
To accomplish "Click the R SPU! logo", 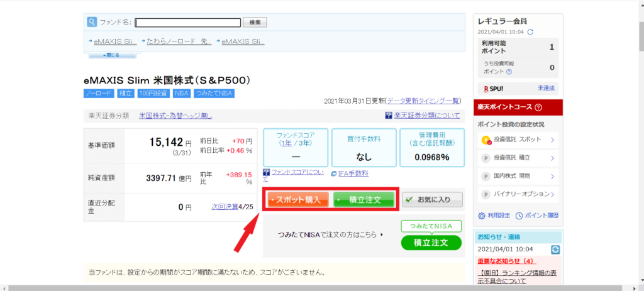I will pos(494,88).
